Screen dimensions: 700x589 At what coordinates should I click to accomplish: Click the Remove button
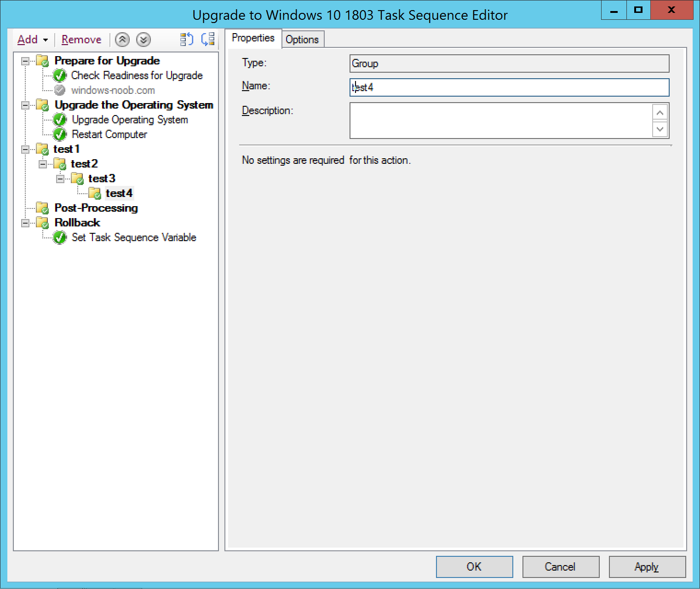81,40
